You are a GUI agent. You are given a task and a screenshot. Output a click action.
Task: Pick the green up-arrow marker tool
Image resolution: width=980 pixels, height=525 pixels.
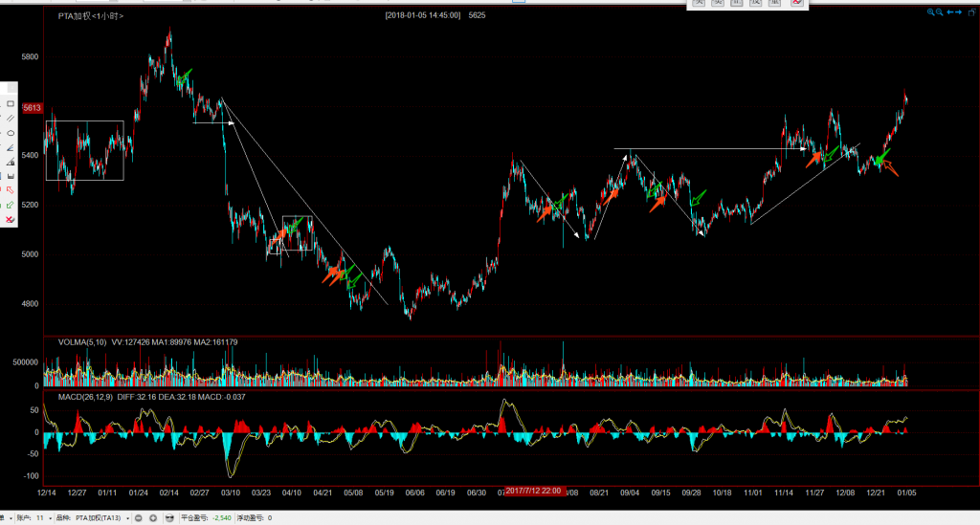click(11, 205)
